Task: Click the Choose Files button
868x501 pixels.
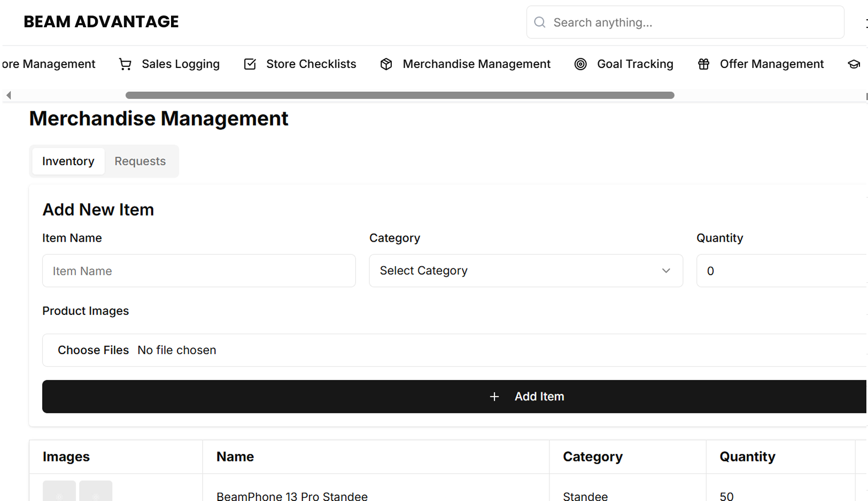Action: (93, 350)
